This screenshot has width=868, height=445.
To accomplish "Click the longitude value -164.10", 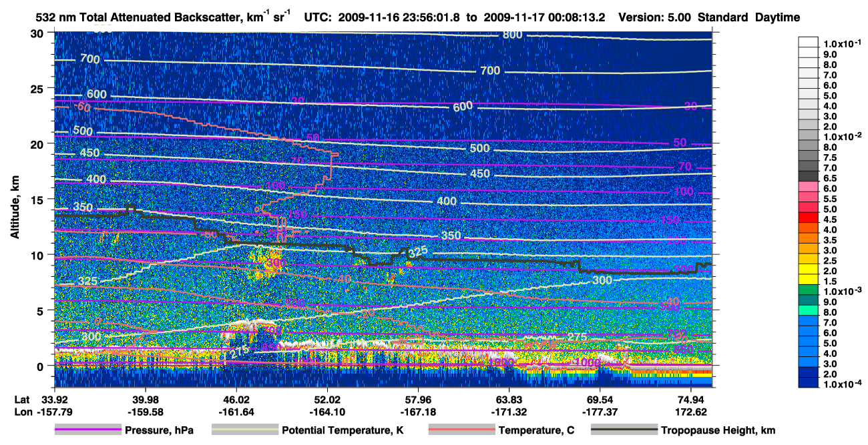I will pyautogui.click(x=327, y=412).
